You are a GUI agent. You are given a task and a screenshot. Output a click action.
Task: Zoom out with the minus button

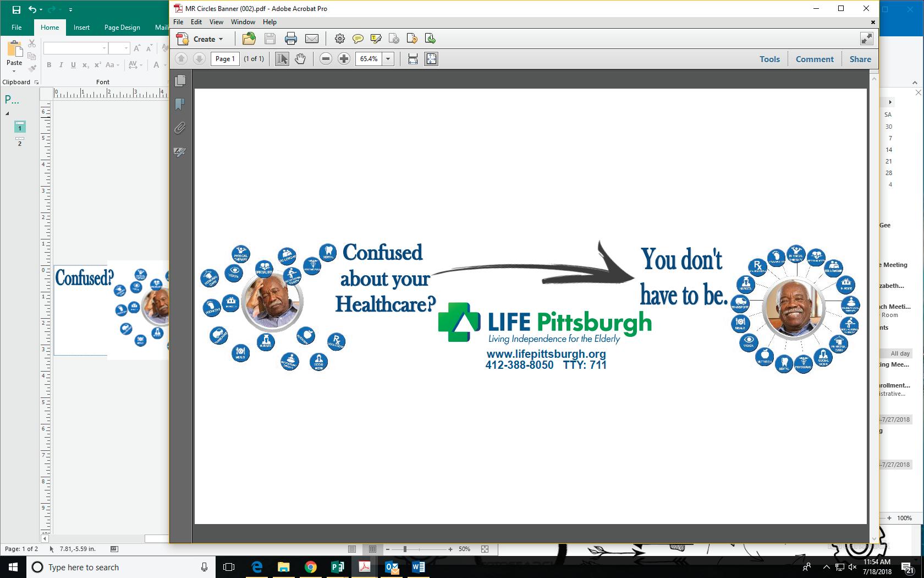[326, 59]
